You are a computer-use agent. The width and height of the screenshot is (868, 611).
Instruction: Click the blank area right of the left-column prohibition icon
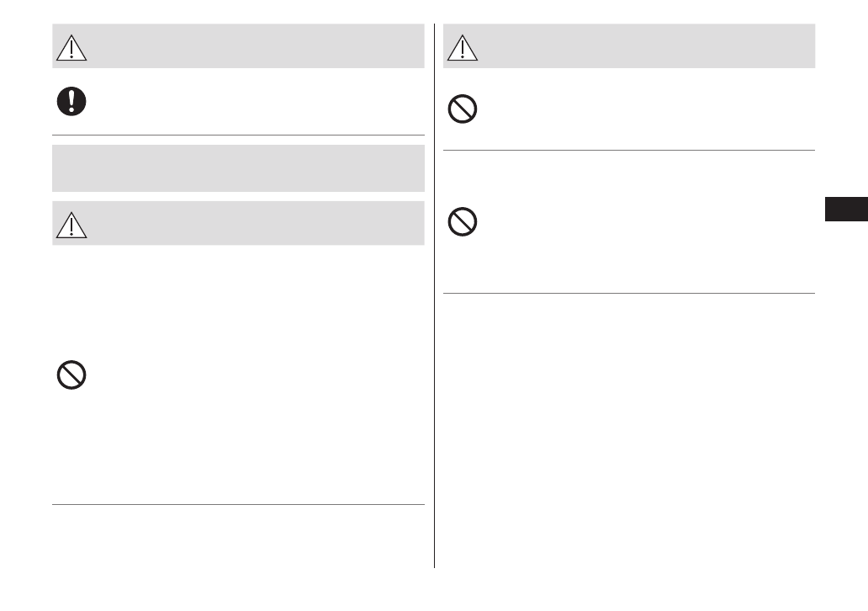[x=252, y=375]
